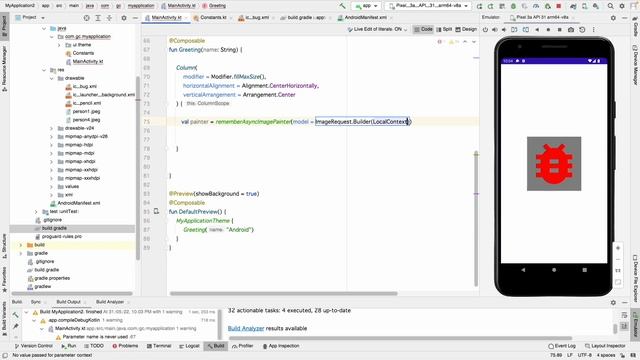The height and width of the screenshot is (360, 640).
Task: Switch to MainActivity.kt editor tab
Action: pos(165,18)
